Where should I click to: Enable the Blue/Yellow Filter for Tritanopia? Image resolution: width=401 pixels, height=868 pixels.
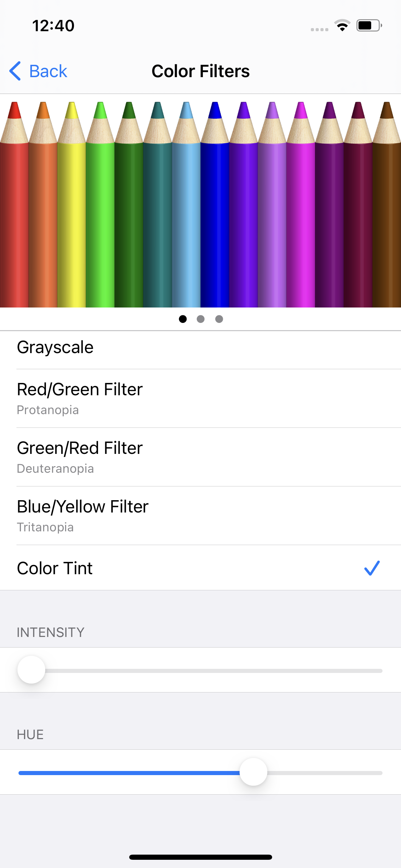coord(200,516)
